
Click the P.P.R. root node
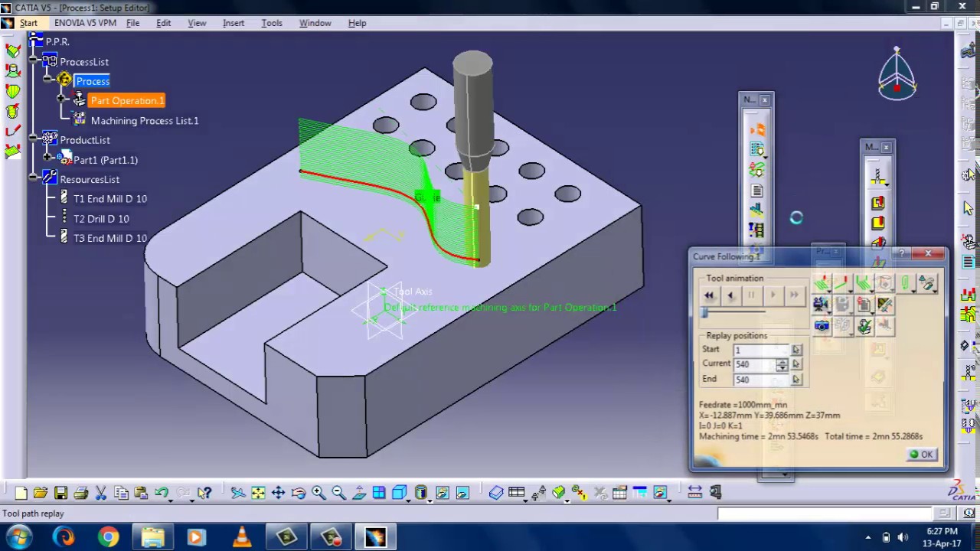[x=57, y=42]
